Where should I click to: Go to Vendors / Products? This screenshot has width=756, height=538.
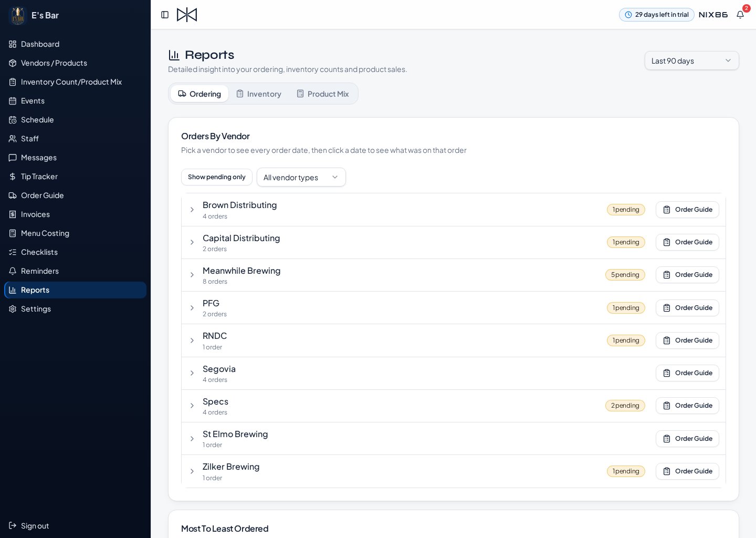coord(75,63)
